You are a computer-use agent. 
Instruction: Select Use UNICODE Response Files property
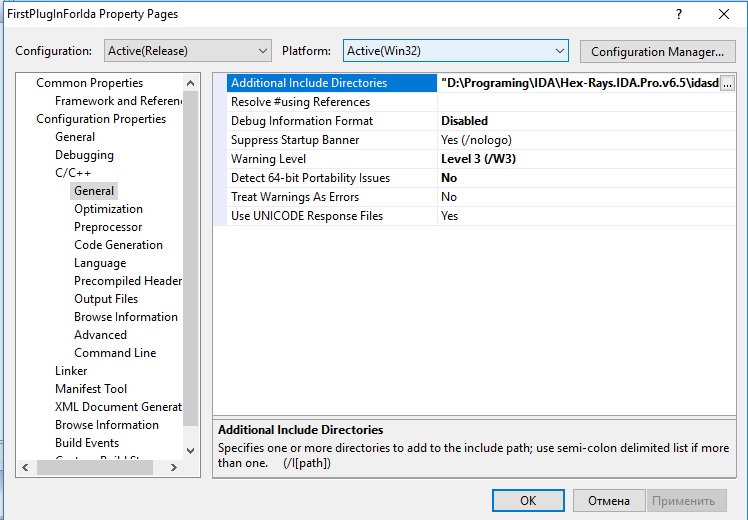click(x=332, y=216)
